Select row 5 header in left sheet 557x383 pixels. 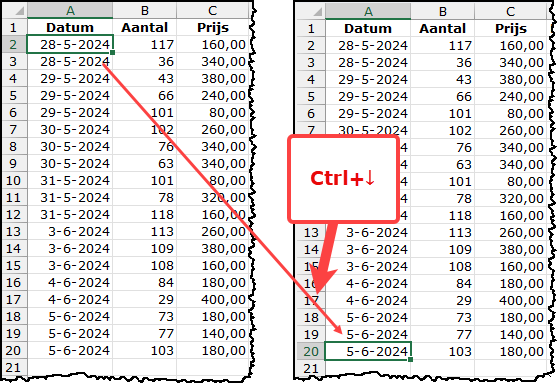coord(15,95)
